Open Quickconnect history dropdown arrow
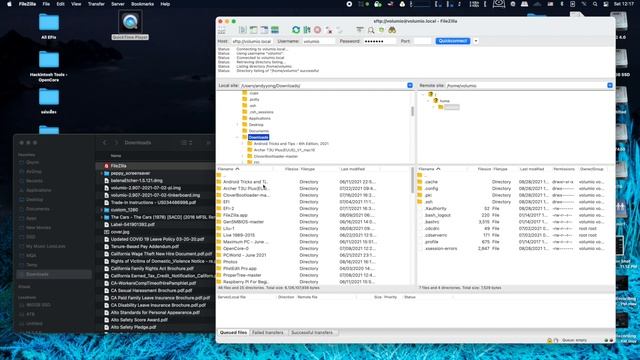Viewport: 640px width, 360px height. click(x=476, y=41)
